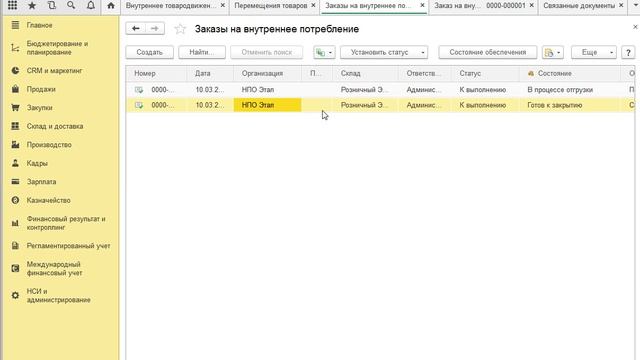The image size is (640, 360).
Task: Sort by the Состояние column header
Action: point(569,73)
